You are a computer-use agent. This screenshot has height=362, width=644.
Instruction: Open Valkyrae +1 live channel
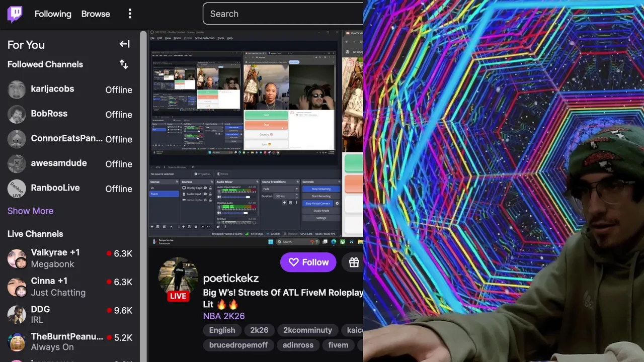point(70,258)
